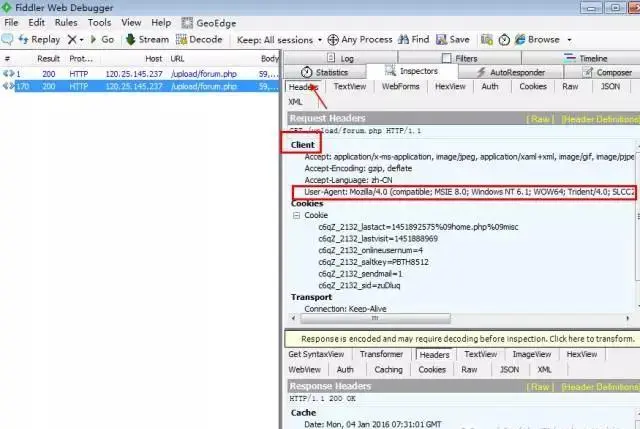The height and width of the screenshot is (429, 640).
Task: Select session number 170 row
Action: (140, 87)
